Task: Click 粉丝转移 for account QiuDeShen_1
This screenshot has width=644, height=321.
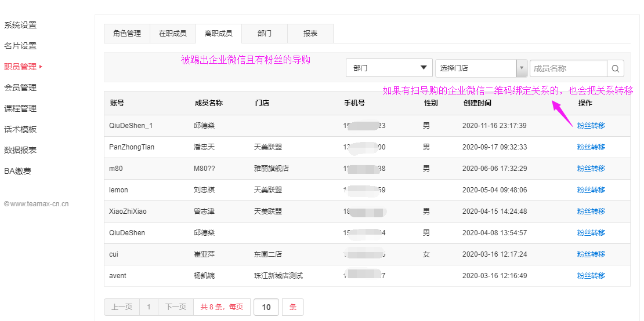Action: [591, 126]
